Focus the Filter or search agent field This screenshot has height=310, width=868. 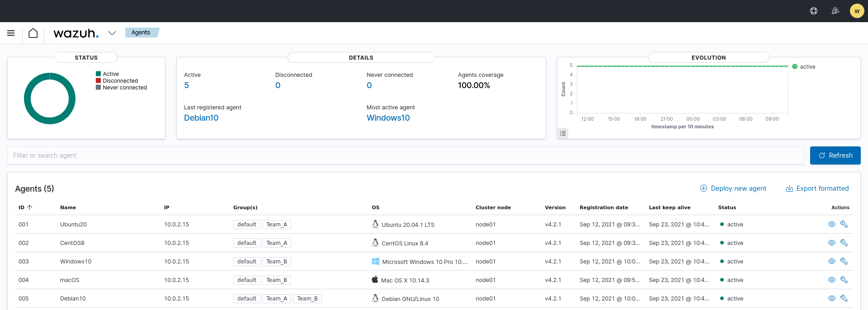coord(406,155)
